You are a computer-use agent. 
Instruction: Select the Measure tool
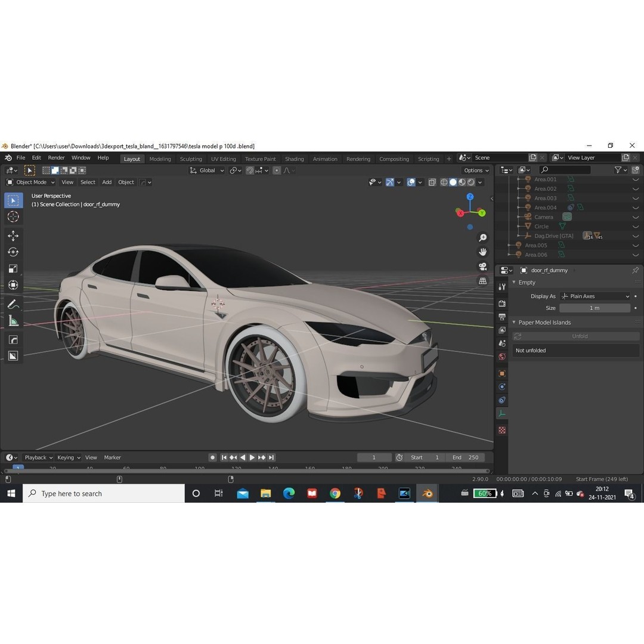point(13,321)
